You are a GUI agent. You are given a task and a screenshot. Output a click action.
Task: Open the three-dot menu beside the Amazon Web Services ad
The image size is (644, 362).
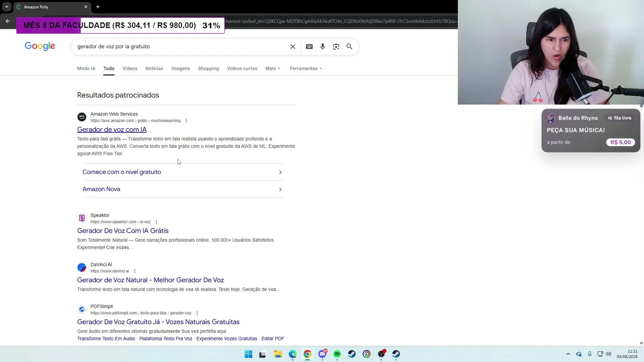pyautogui.click(x=186, y=121)
